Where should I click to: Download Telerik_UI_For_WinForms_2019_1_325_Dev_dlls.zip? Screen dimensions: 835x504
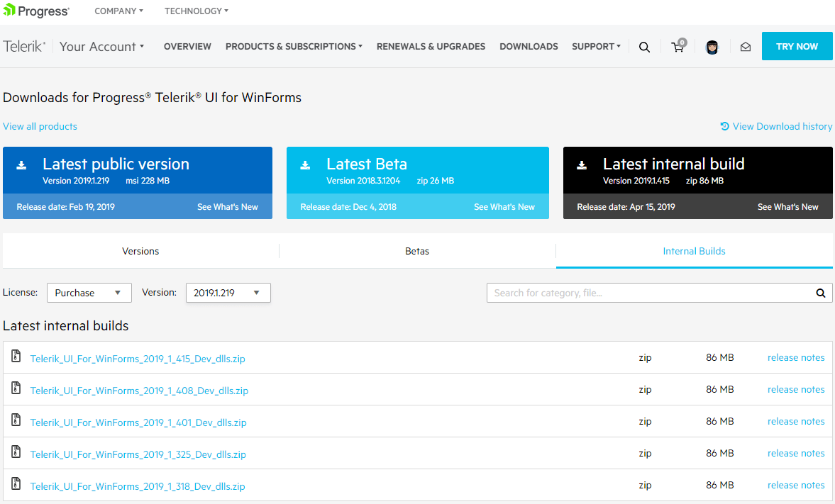(x=138, y=454)
